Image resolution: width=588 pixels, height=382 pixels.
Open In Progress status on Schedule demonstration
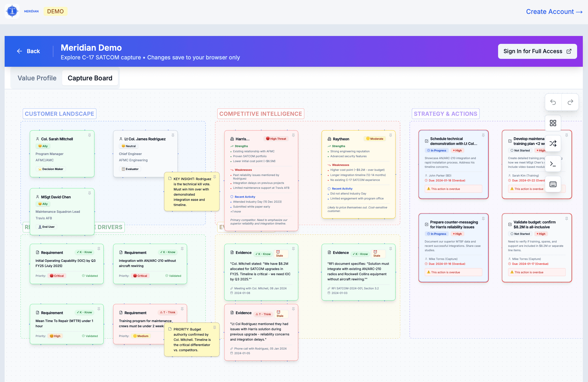point(437,150)
